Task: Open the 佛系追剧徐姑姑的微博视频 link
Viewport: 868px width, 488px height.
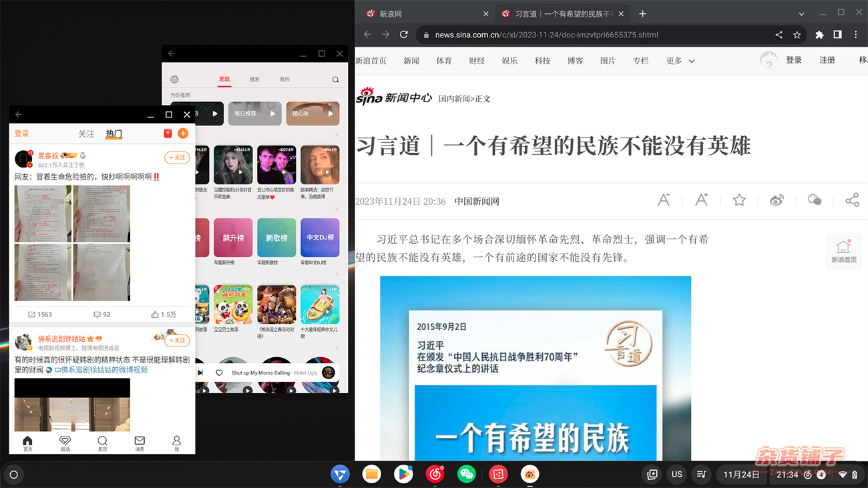Action: tap(101, 370)
